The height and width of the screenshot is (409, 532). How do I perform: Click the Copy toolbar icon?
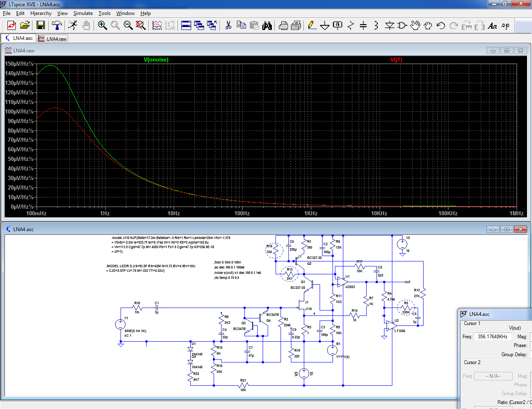click(x=241, y=25)
